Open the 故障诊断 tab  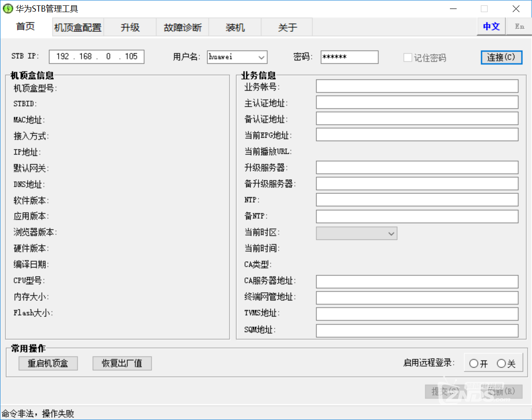click(x=183, y=27)
